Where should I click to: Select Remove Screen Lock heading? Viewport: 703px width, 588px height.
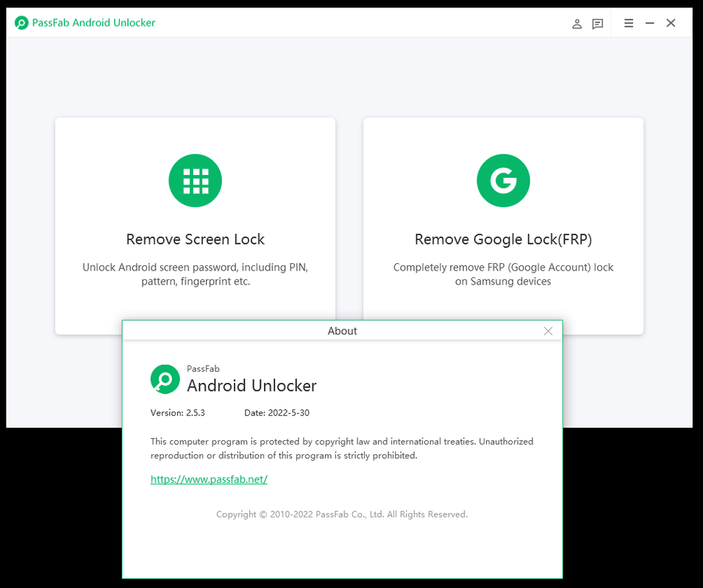pyautogui.click(x=195, y=240)
